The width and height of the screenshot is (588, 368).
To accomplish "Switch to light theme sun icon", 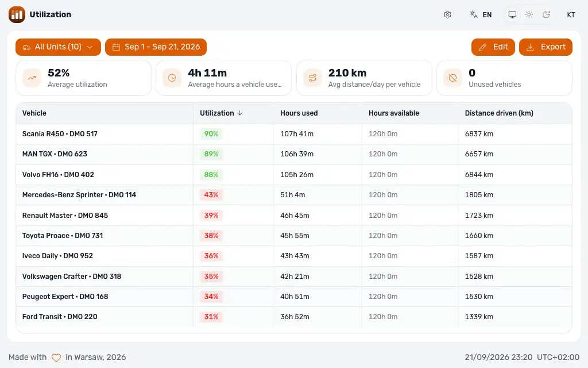I will point(529,14).
